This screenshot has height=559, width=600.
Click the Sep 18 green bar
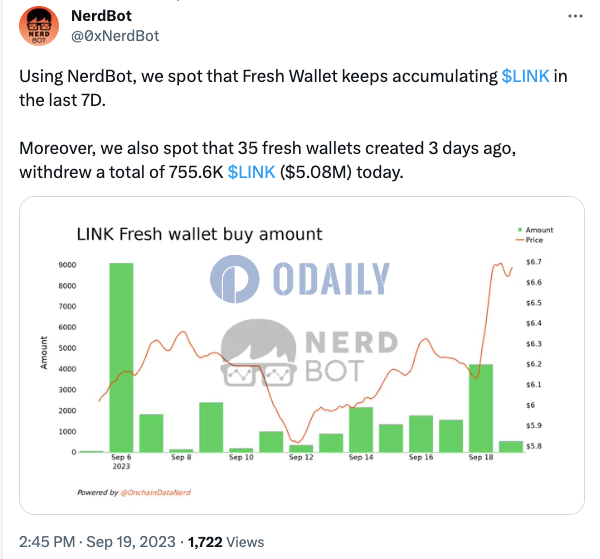(481, 408)
